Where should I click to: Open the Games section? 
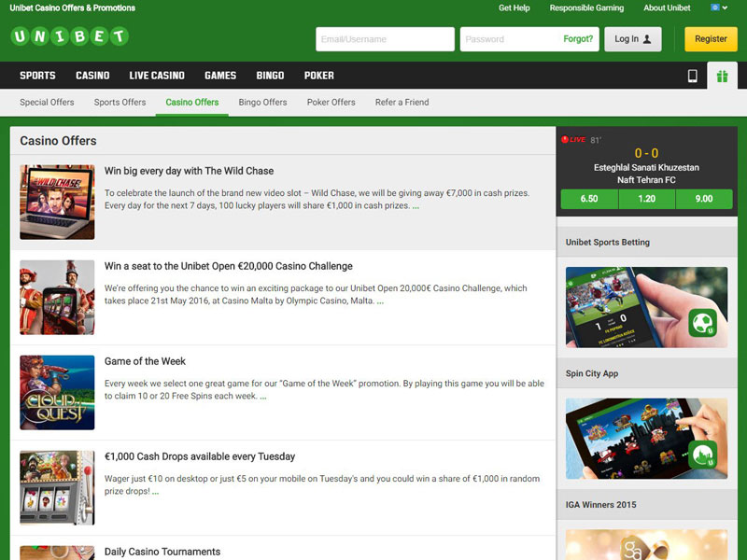pyautogui.click(x=220, y=76)
